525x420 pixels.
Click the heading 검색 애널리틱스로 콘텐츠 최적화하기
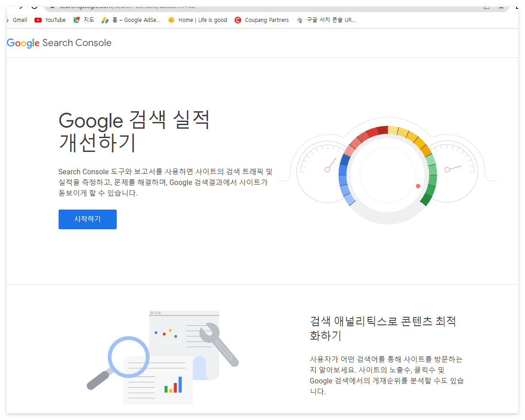[x=383, y=328]
